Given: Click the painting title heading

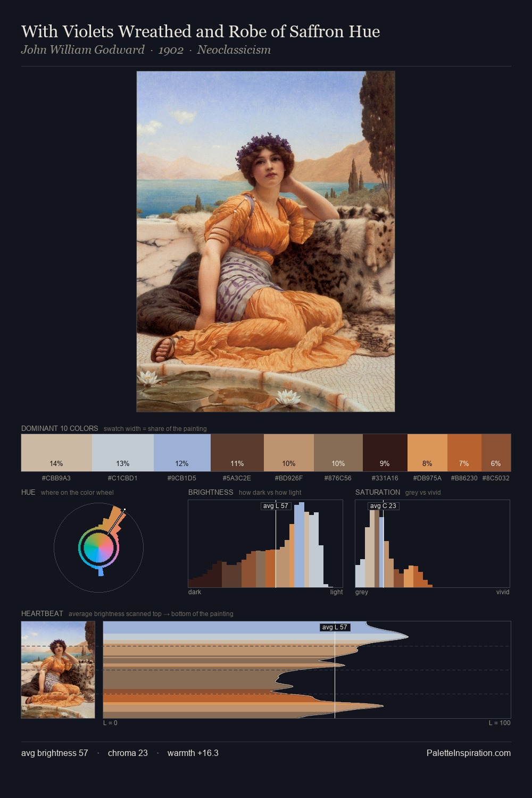Looking at the screenshot, I should 201,31.
